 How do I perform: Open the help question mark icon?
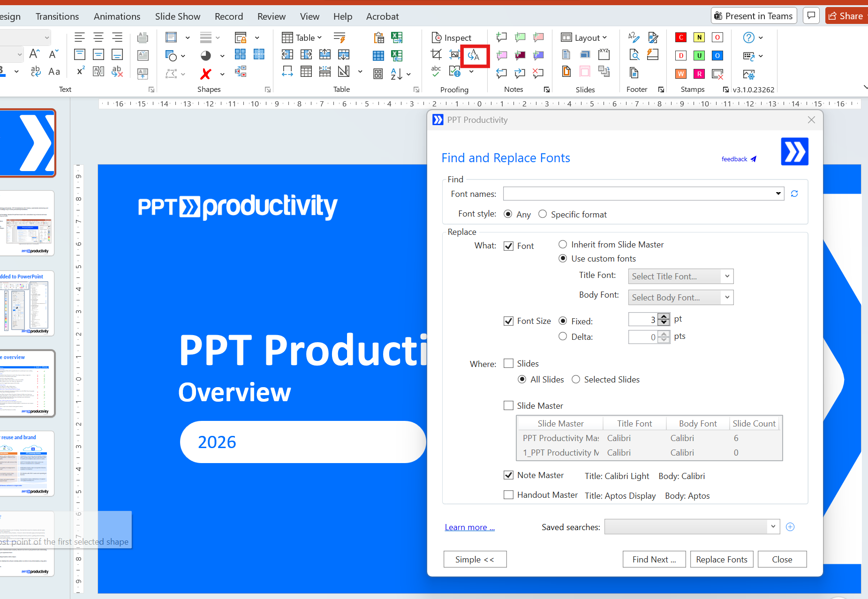(749, 37)
